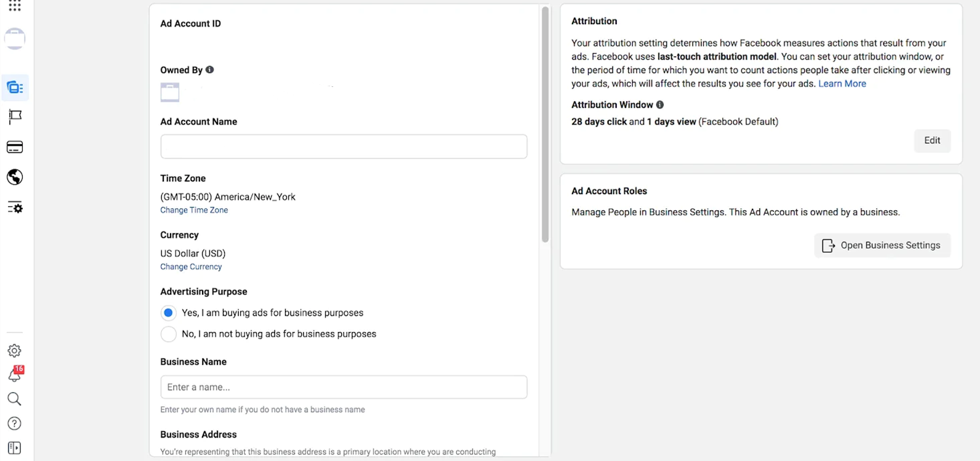View the notifications bell with 16 badge

tap(15, 373)
